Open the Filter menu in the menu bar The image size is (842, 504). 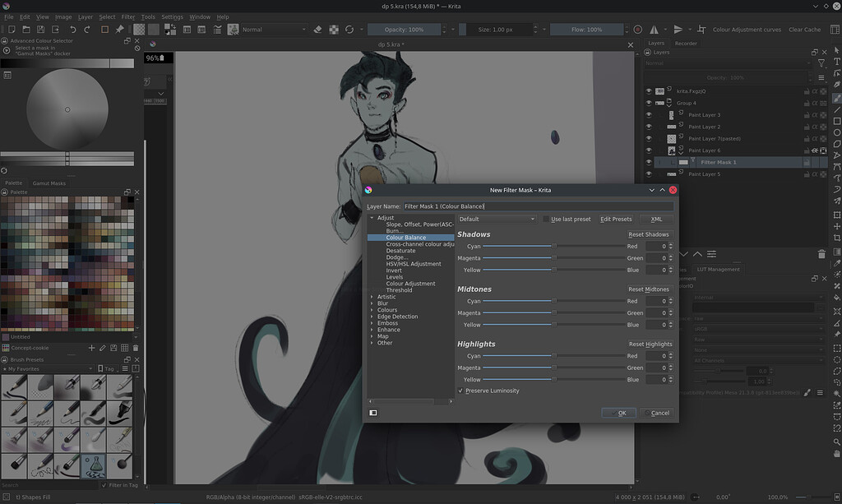[127, 16]
